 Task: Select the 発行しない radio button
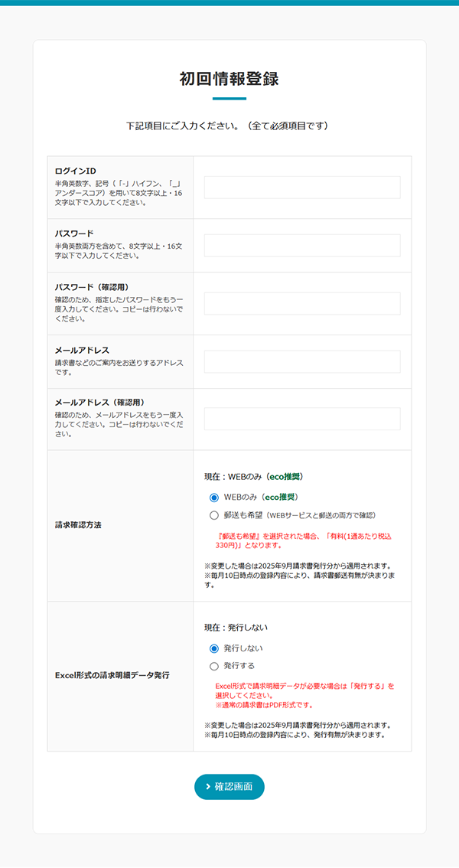(x=214, y=648)
